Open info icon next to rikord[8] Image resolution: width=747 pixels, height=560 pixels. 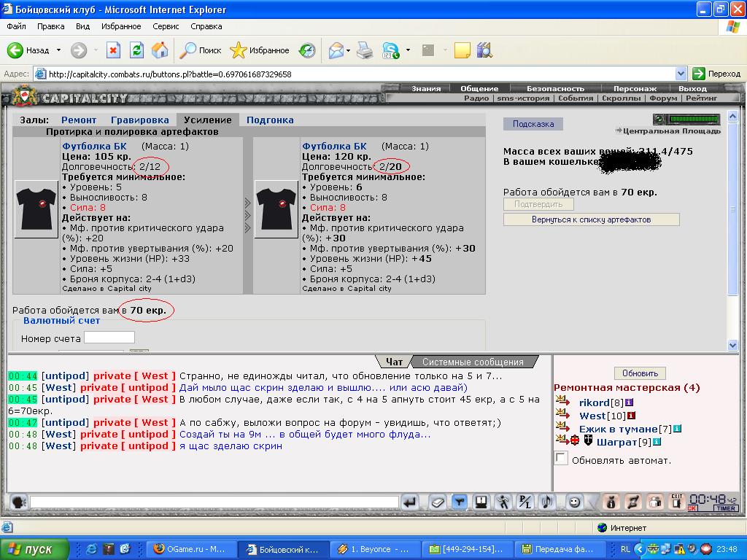629,402
